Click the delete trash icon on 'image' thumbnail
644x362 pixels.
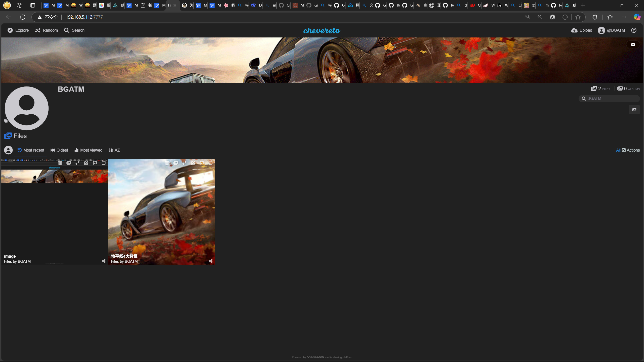coord(60,163)
